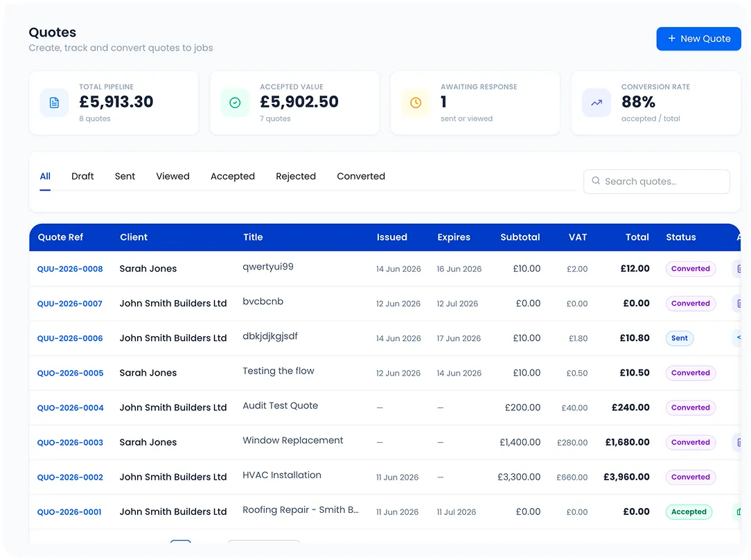The height and width of the screenshot is (560, 751).
Task: Click the Client column header
Action: [134, 237]
